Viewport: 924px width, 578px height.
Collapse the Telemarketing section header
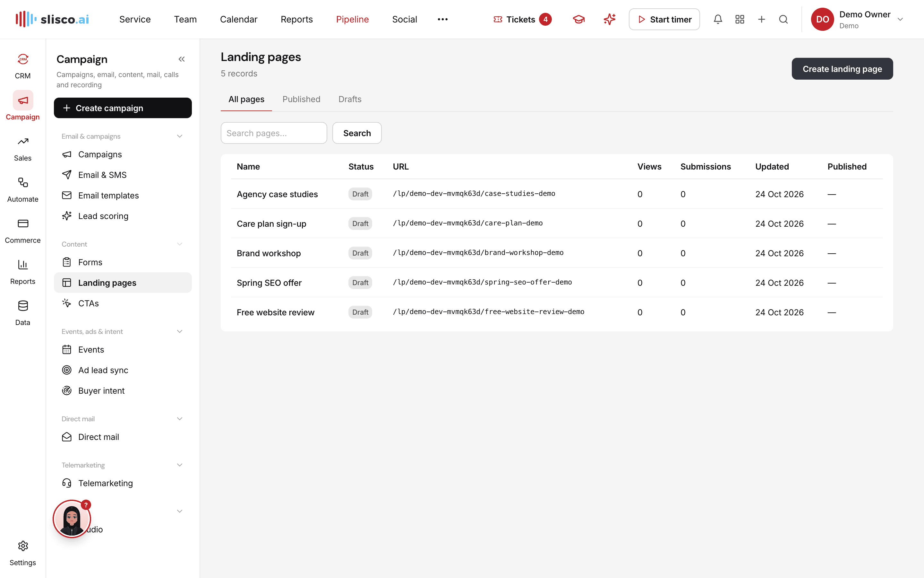coord(179,465)
